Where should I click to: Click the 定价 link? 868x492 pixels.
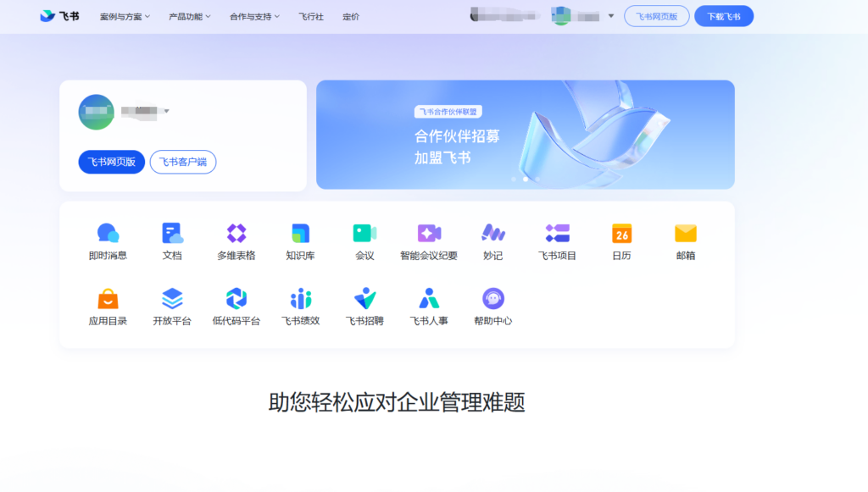click(351, 15)
